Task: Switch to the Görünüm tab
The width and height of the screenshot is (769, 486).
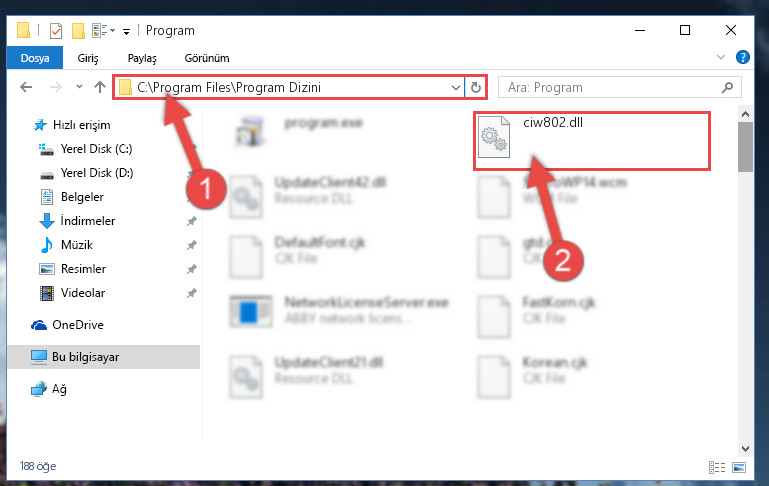Action: point(206,58)
